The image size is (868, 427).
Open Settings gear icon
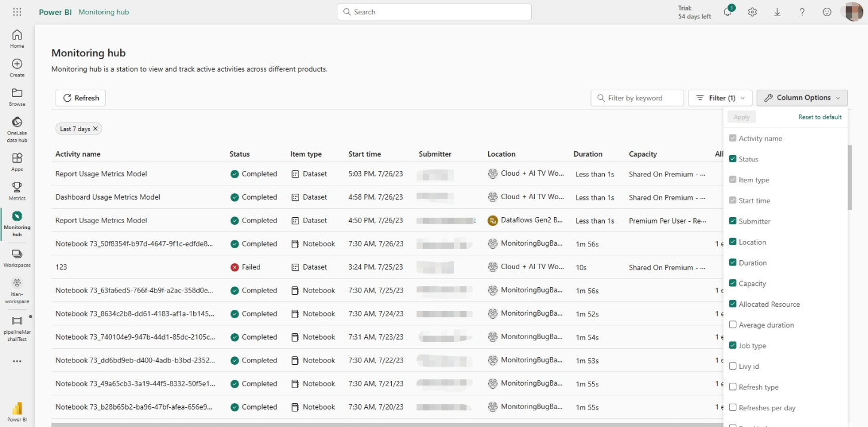[753, 12]
